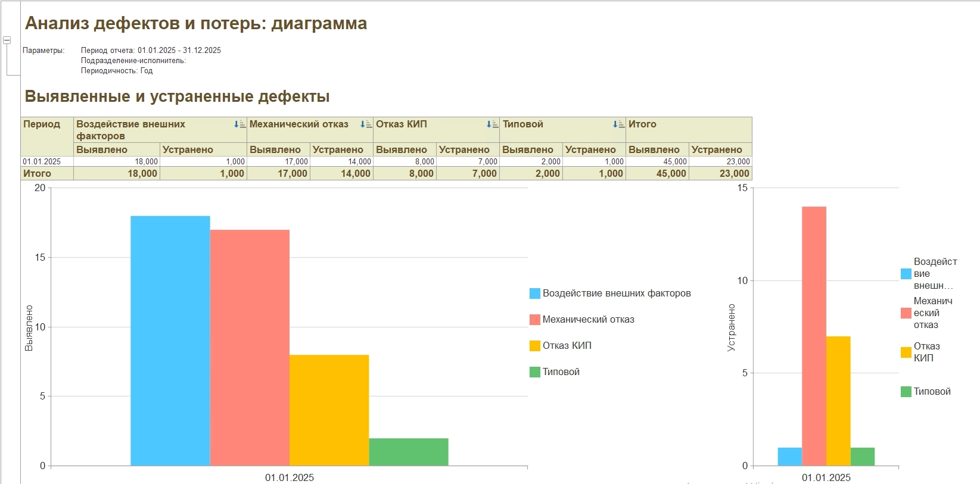Click sort icon in Типовой column header
Viewport: 980px width, 484px height.
pyautogui.click(x=618, y=124)
